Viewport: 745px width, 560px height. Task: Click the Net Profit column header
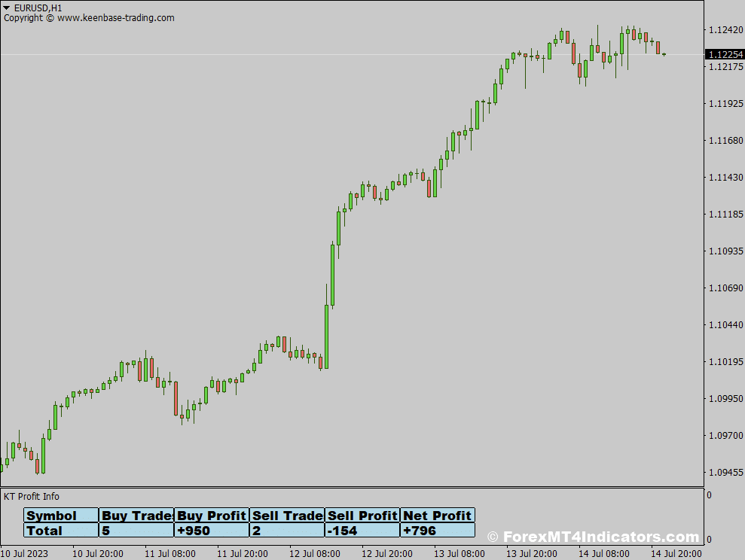click(438, 516)
